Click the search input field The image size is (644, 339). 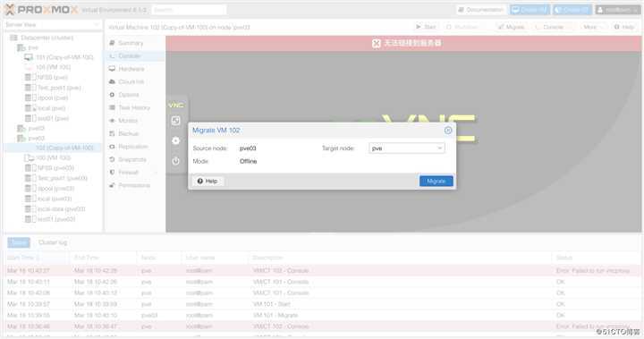click(189, 10)
